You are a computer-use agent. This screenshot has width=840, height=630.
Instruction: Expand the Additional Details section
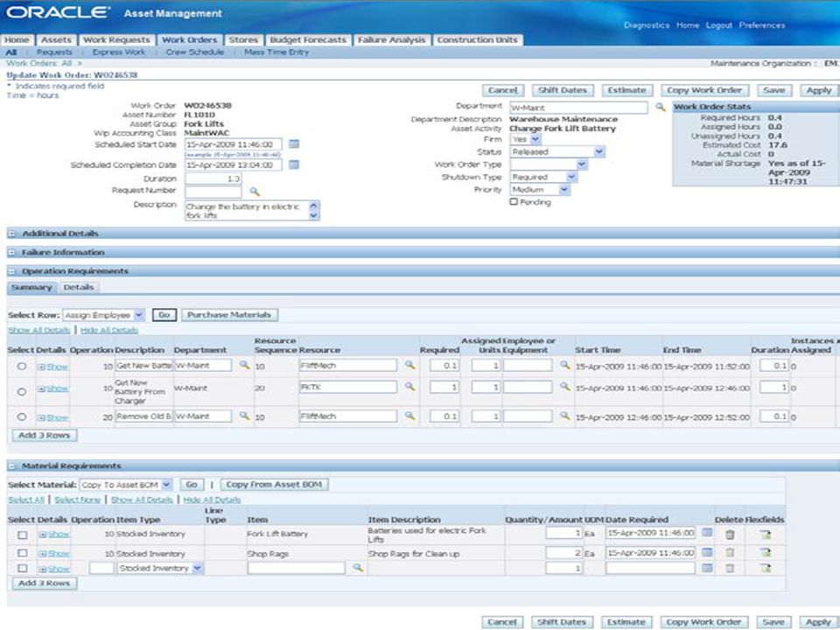click(11, 234)
